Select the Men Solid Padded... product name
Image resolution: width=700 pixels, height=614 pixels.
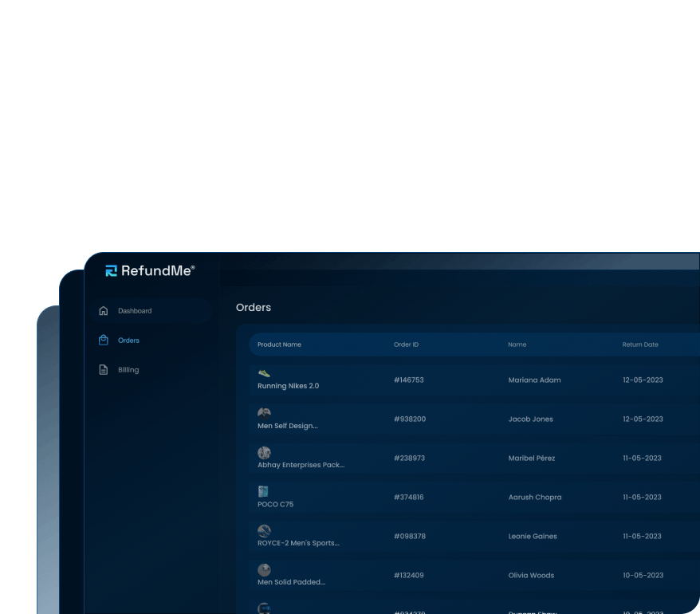click(292, 582)
